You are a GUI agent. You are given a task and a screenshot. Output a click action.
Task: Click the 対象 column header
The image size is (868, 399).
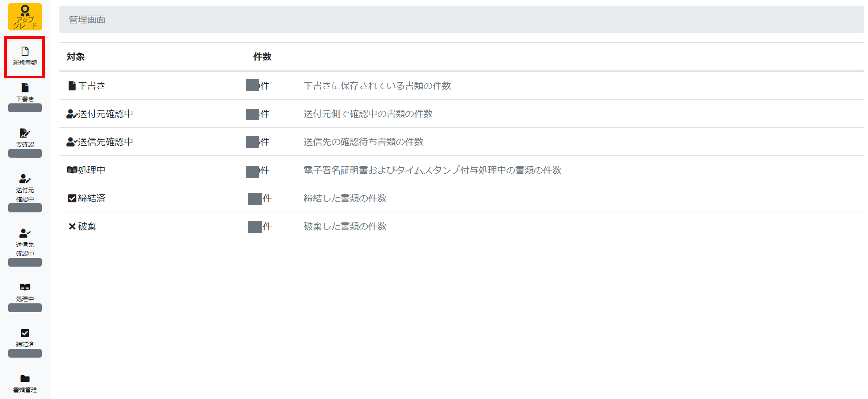[76, 57]
